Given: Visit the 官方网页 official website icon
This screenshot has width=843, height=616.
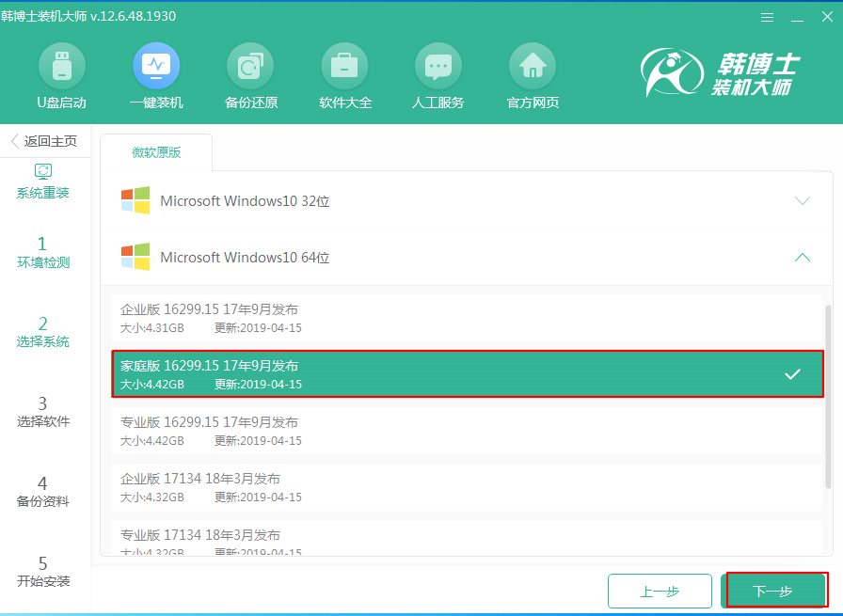Looking at the screenshot, I should tap(533, 75).
